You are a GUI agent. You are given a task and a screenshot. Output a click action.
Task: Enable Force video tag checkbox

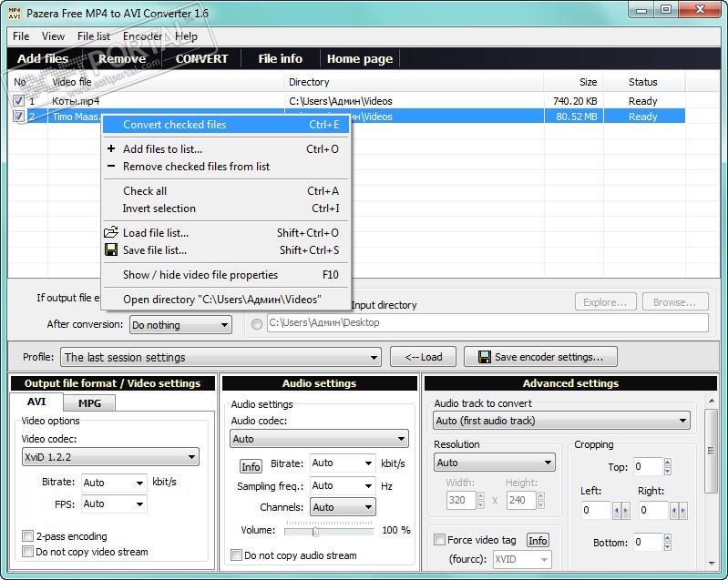point(439,540)
